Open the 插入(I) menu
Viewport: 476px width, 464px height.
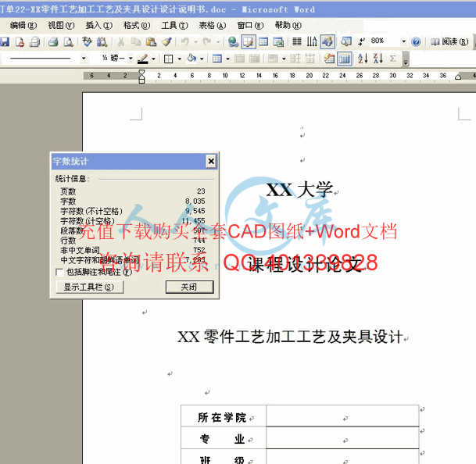98,26
